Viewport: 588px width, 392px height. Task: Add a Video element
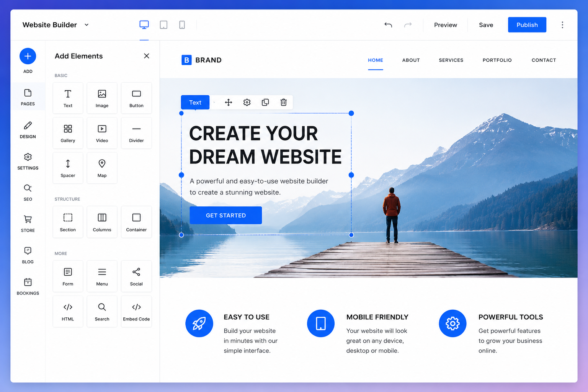point(102,133)
